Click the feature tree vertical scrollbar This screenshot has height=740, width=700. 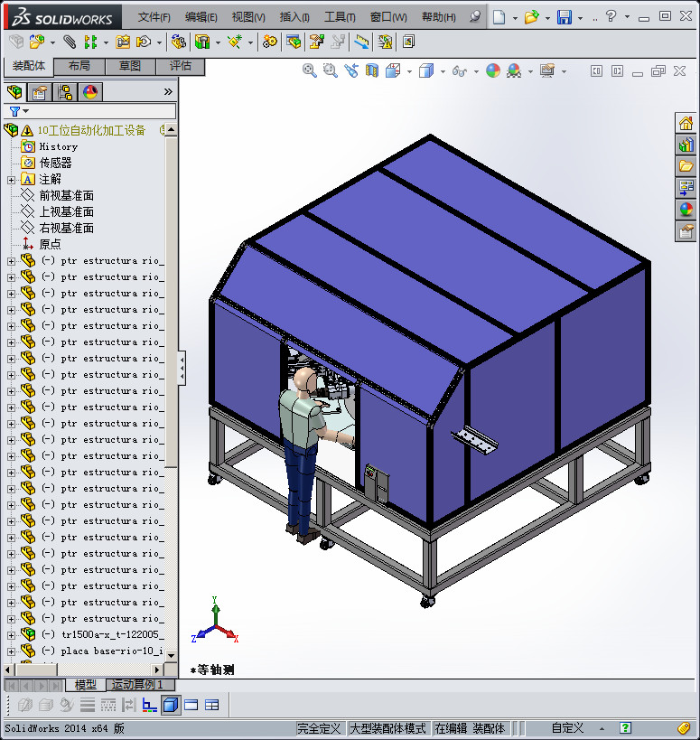172,301
